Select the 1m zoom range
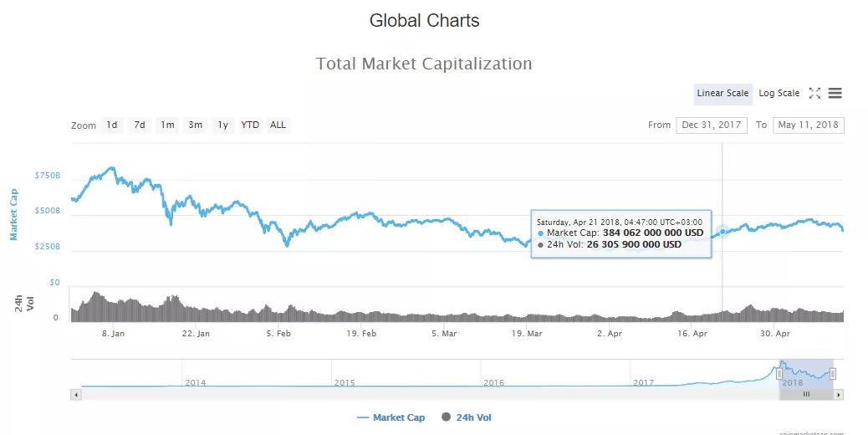 tap(167, 125)
